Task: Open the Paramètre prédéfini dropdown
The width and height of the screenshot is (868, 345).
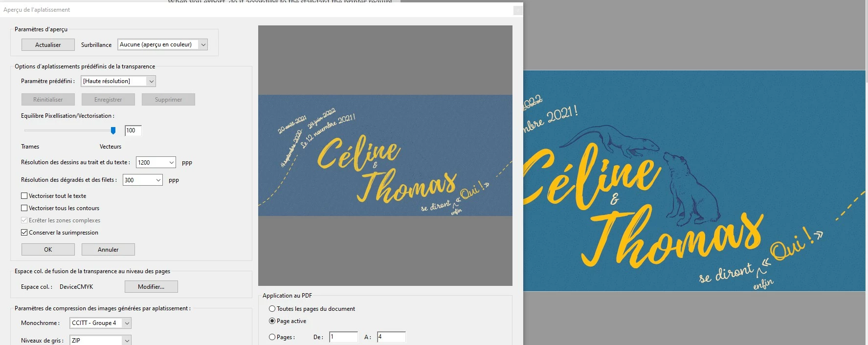Action: (118, 81)
